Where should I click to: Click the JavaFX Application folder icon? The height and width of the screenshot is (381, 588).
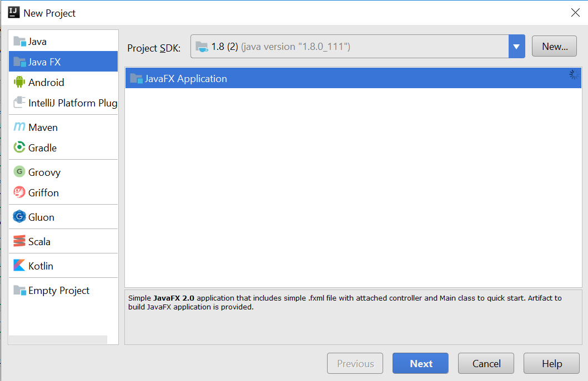pyautogui.click(x=136, y=78)
